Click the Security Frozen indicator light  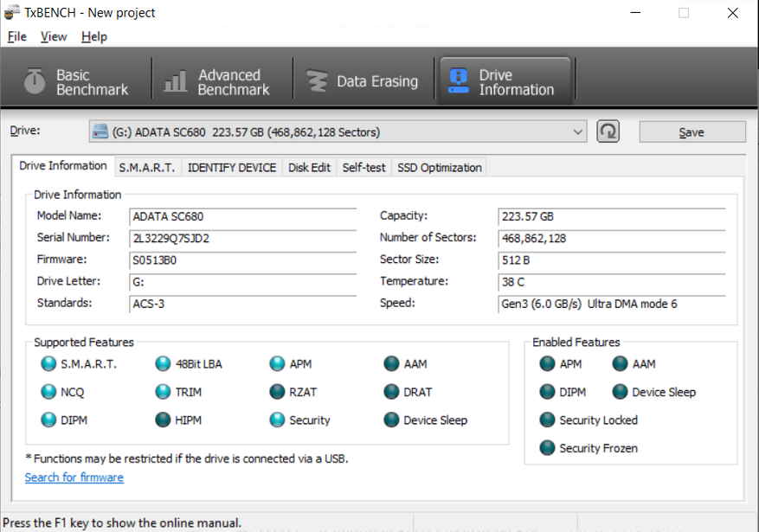pyautogui.click(x=547, y=448)
